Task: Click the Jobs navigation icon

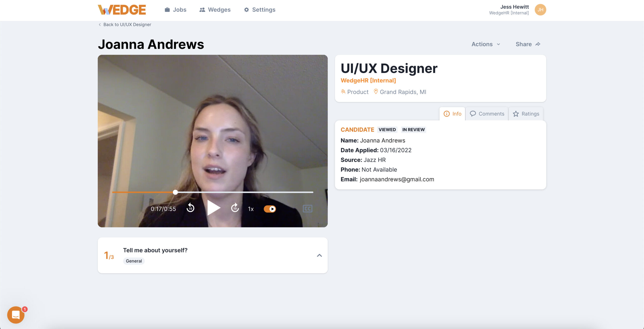Action: (167, 9)
